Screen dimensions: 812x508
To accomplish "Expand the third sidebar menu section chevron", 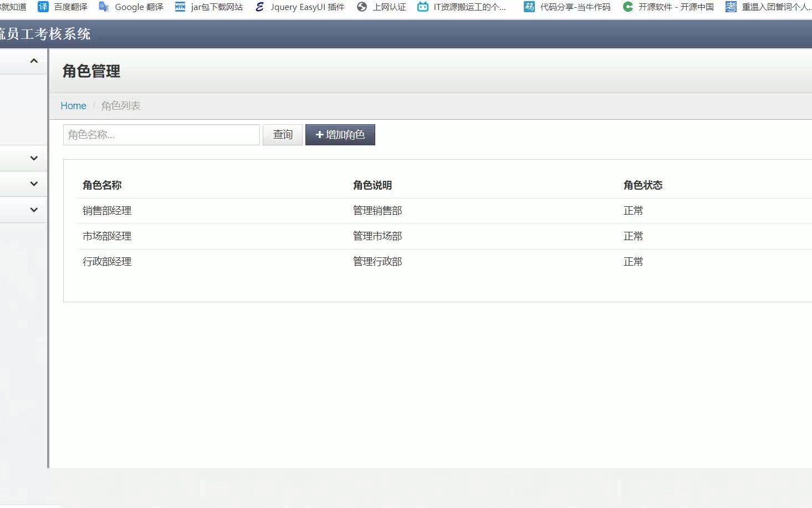I will [34, 184].
